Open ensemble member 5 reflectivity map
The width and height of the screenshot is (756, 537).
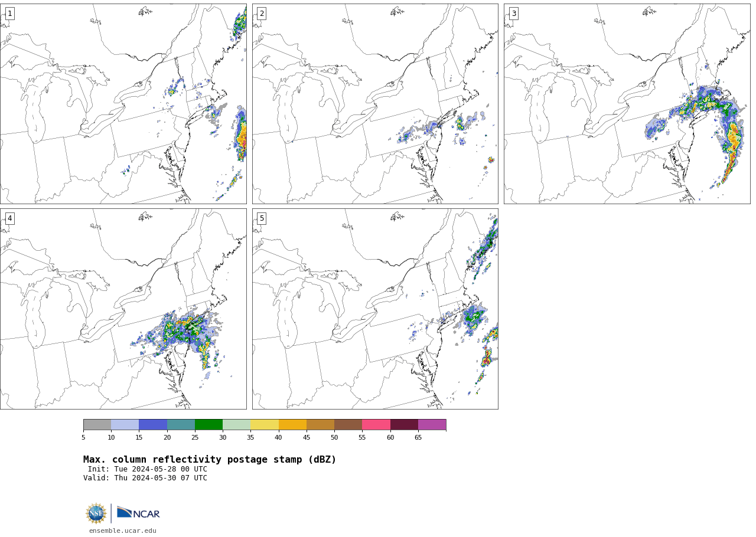(x=375, y=309)
